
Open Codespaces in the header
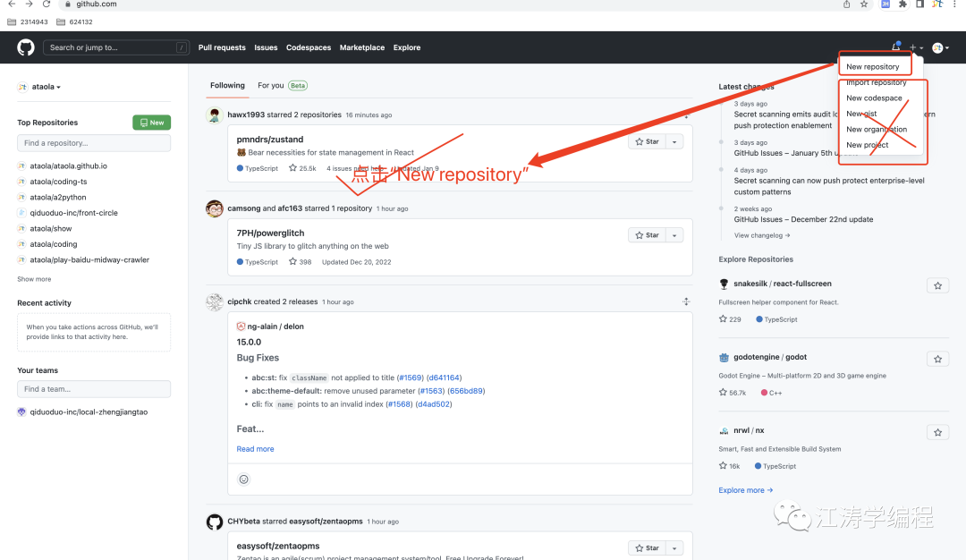pyautogui.click(x=309, y=47)
